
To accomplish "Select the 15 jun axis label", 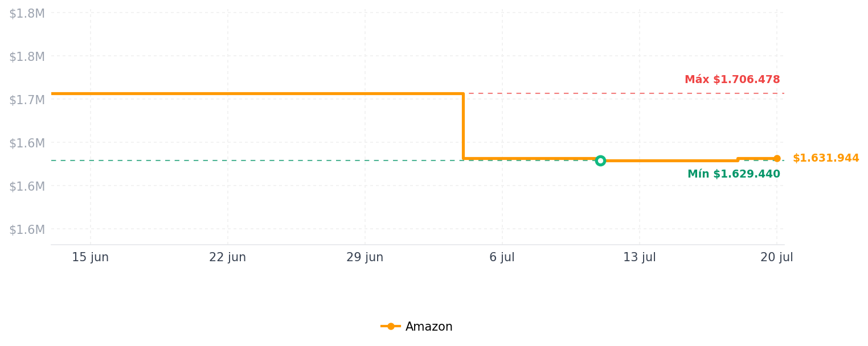I will pos(90,257).
